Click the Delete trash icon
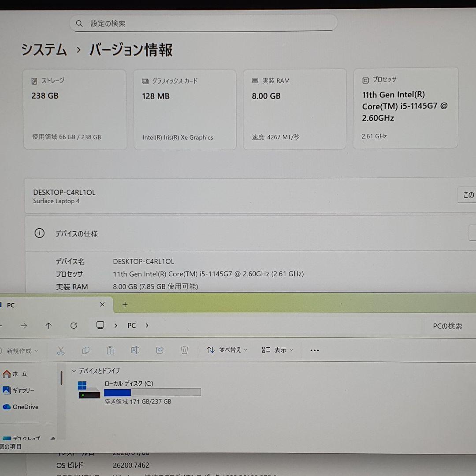Screen dimensions: 476x476 pos(184,350)
